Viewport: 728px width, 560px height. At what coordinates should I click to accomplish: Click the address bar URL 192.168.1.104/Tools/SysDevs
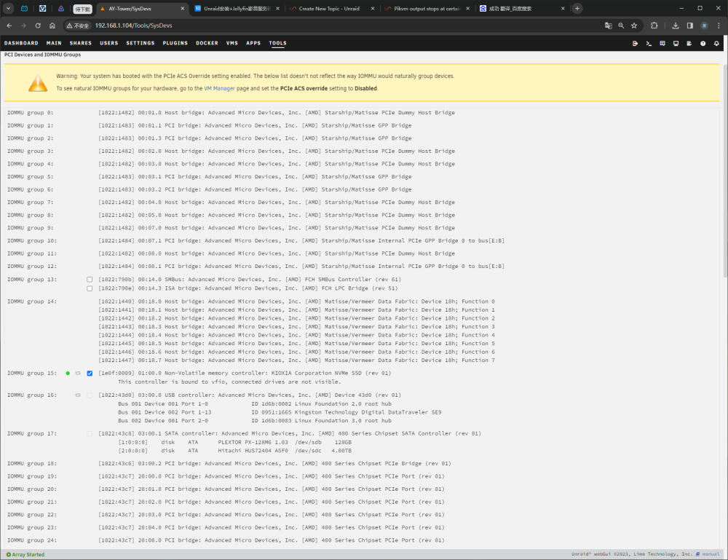[134, 25]
